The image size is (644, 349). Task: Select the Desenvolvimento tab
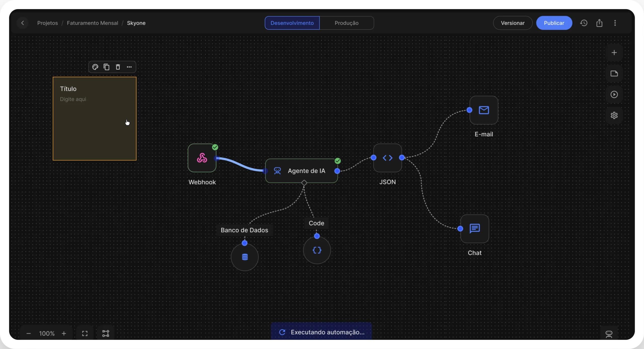tap(292, 23)
